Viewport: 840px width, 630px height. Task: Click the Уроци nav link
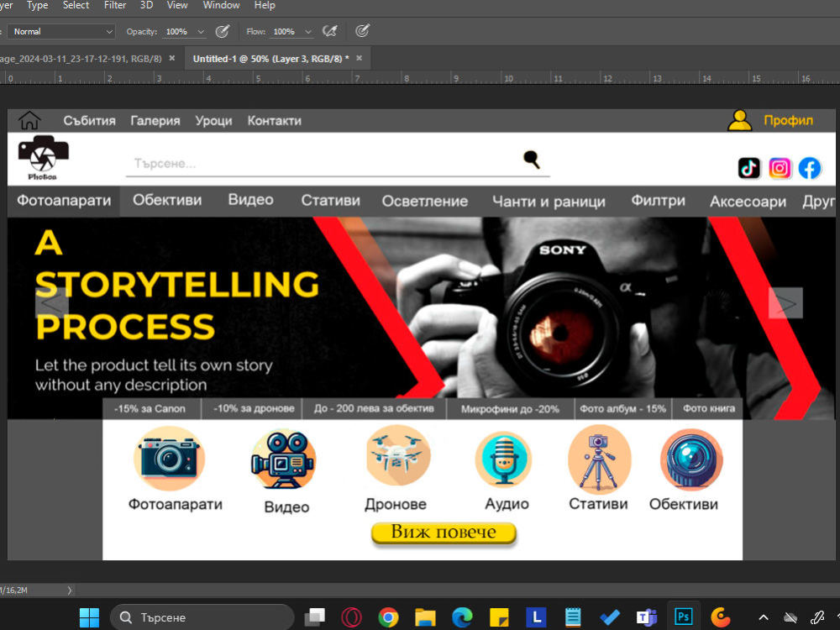213,120
